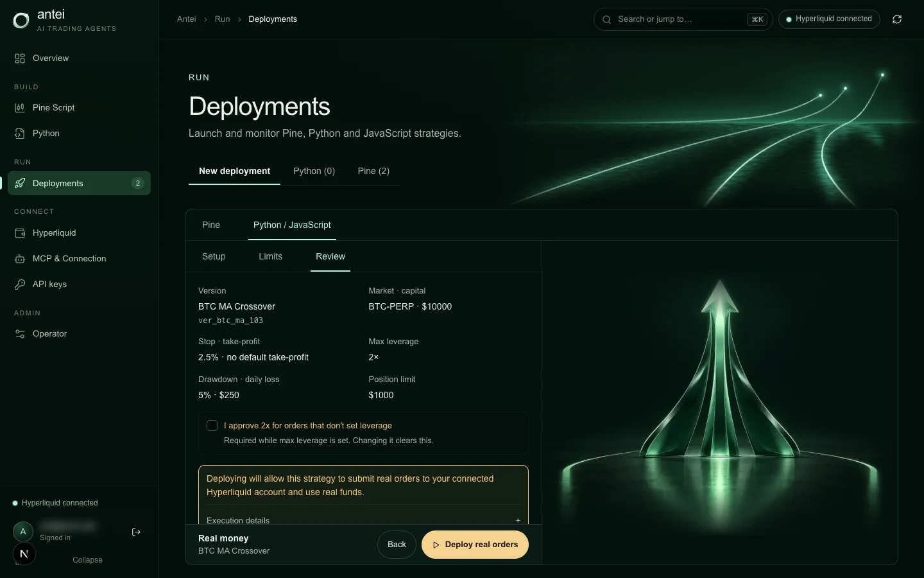
Task: Click the Deployments rocket icon
Action: (20, 183)
